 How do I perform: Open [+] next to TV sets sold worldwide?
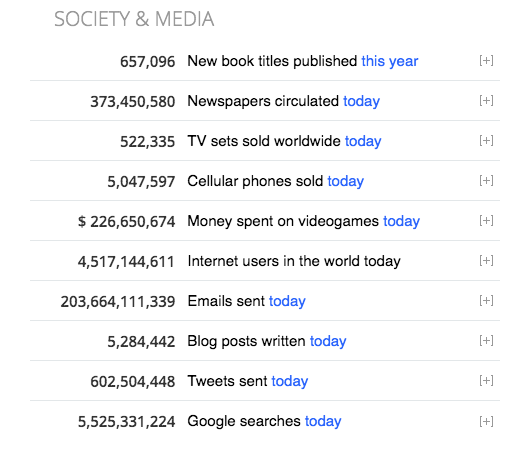[486, 141]
